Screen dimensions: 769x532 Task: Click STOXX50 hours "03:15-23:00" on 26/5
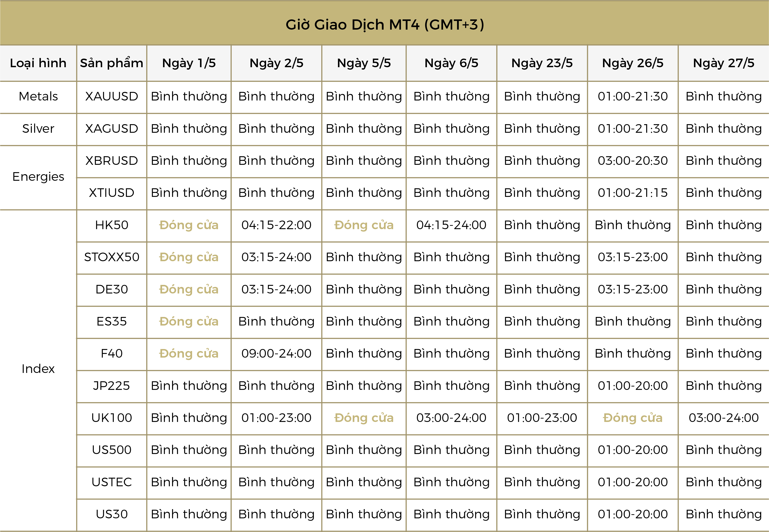pyautogui.click(x=633, y=257)
